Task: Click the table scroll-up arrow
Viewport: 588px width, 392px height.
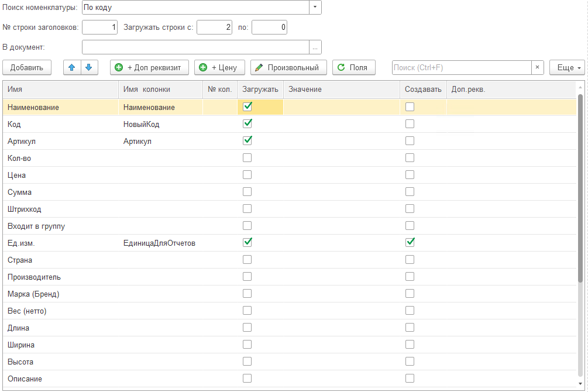Action: coord(580,87)
